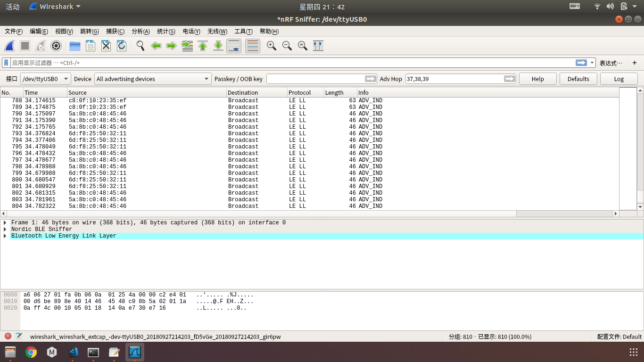644x362 pixels.
Task: Click the Defaults button
Action: click(x=578, y=79)
